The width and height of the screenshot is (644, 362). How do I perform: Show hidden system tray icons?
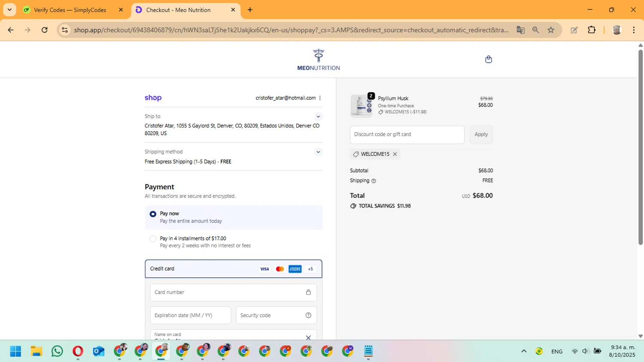[524, 351]
